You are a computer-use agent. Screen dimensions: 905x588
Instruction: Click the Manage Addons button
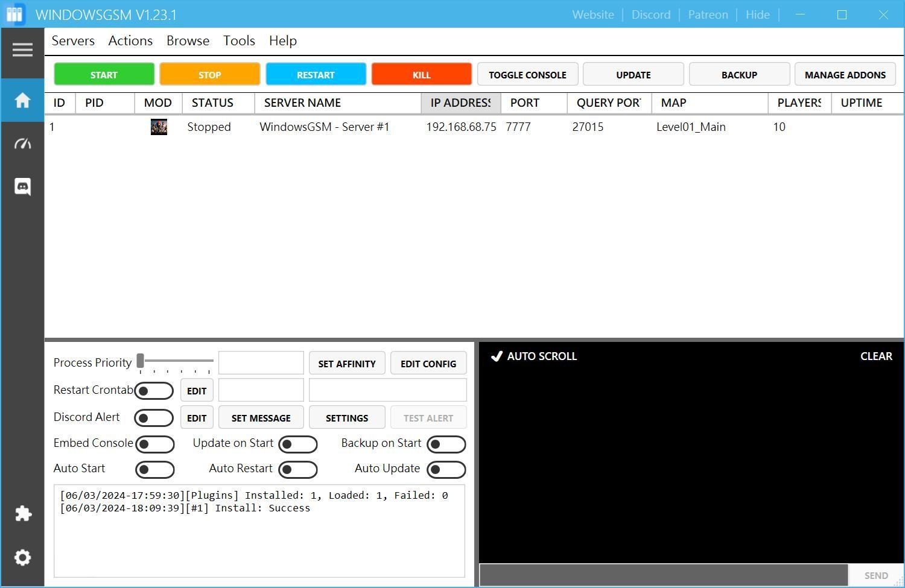point(845,74)
